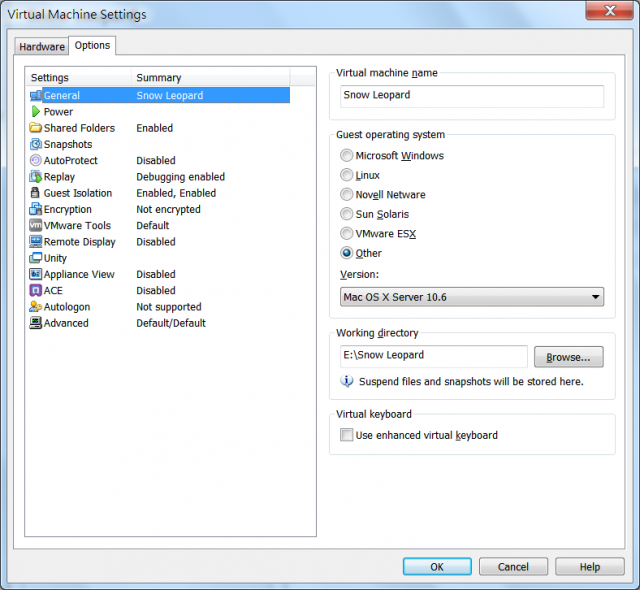Open the Version dropdown Mac OS X Server 10.6
The width and height of the screenshot is (640, 590).
pyautogui.click(x=472, y=297)
